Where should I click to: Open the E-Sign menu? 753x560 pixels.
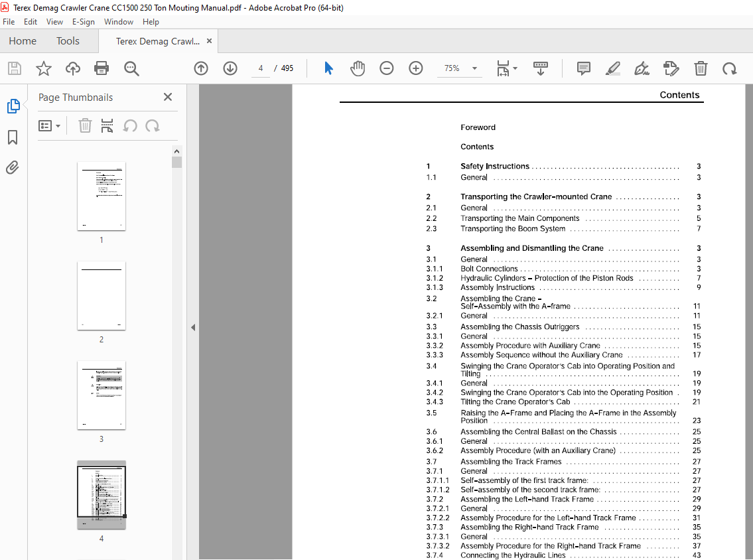[x=84, y=22]
